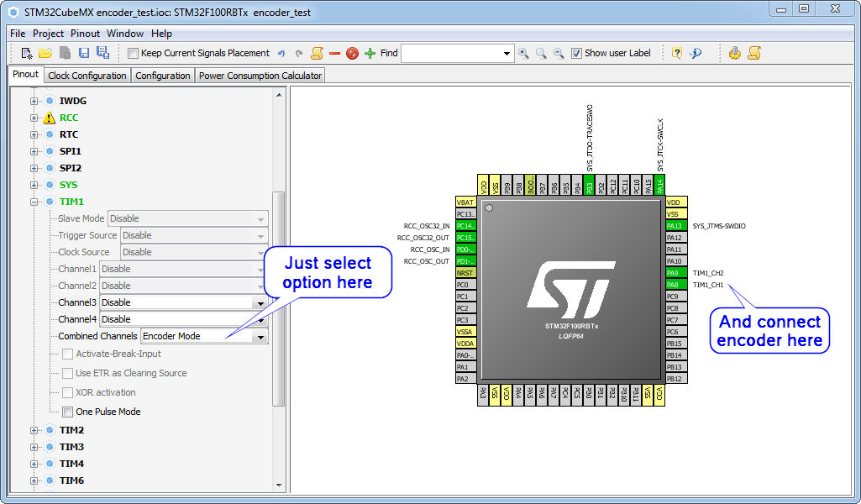Click peripheral tree scrollbar up arrow

[x=279, y=95]
